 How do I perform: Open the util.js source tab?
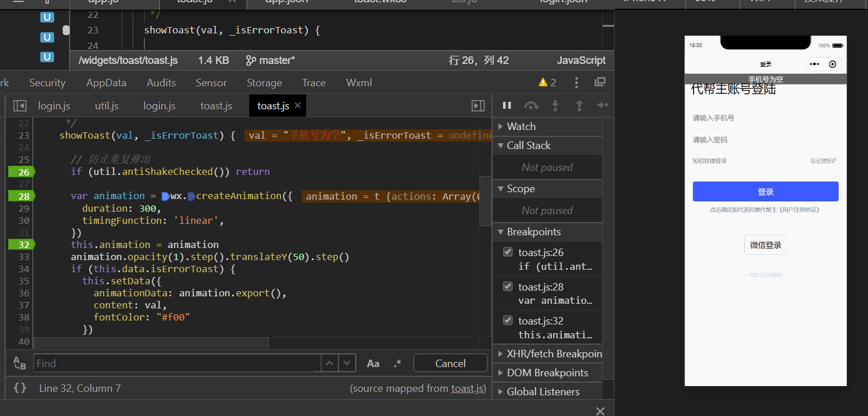[x=106, y=106]
